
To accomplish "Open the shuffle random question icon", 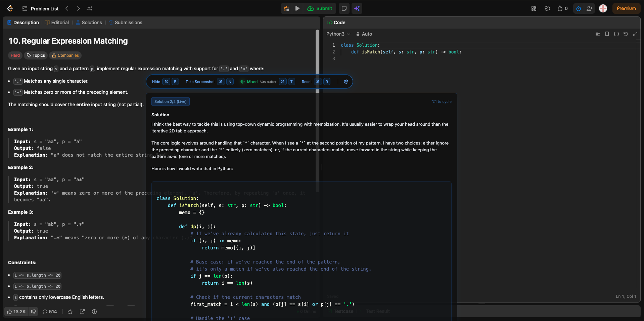I will point(89,8).
